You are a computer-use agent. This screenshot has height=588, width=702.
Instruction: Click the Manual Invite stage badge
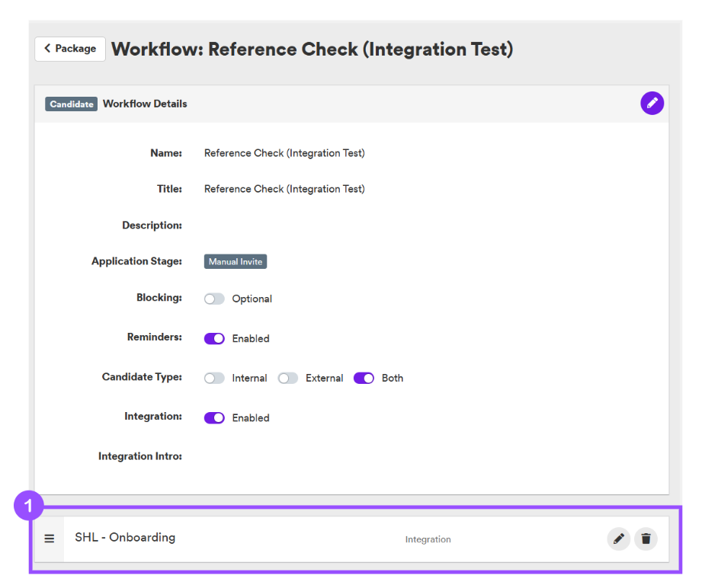236,262
